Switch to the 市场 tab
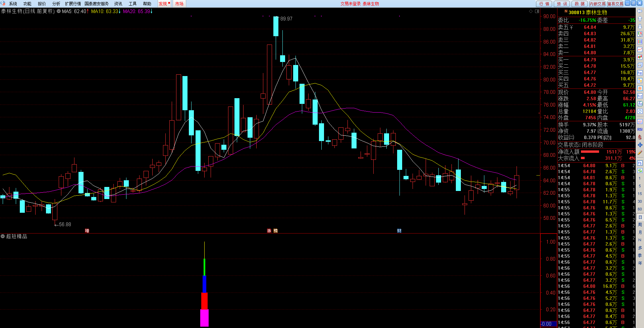The image size is (644, 328). tap(179, 4)
